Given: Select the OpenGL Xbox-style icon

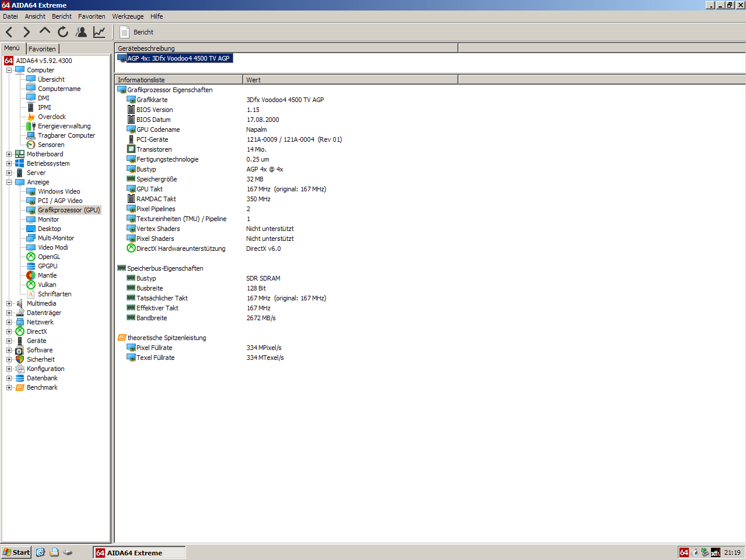Looking at the screenshot, I should pyautogui.click(x=31, y=257).
